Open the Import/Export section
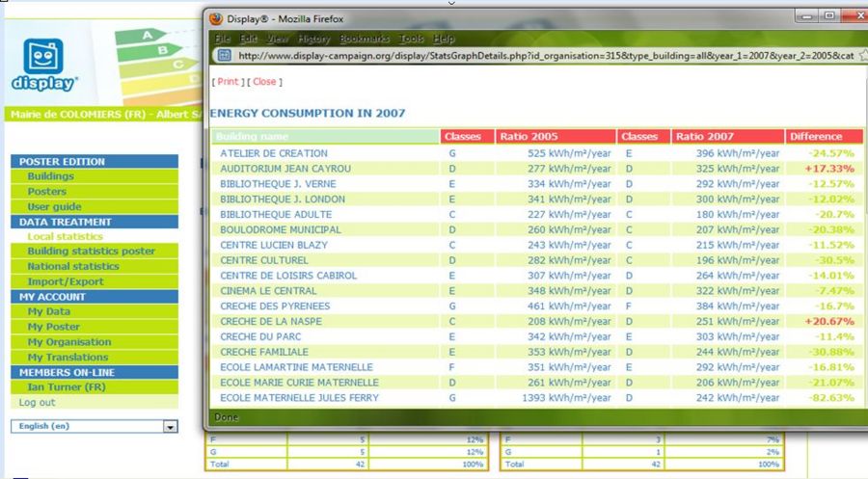The height and width of the screenshot is (479, 868). coord(65,281)
